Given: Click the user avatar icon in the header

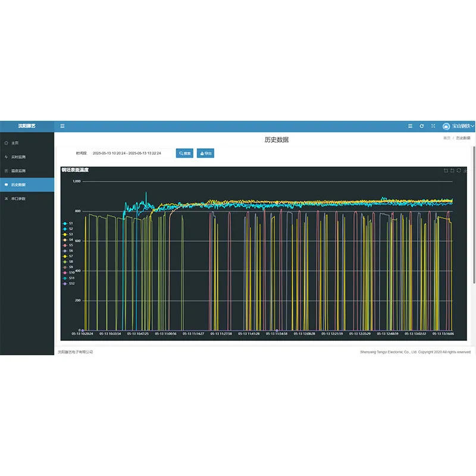Looking at the screenshot, I should (446, 126).
